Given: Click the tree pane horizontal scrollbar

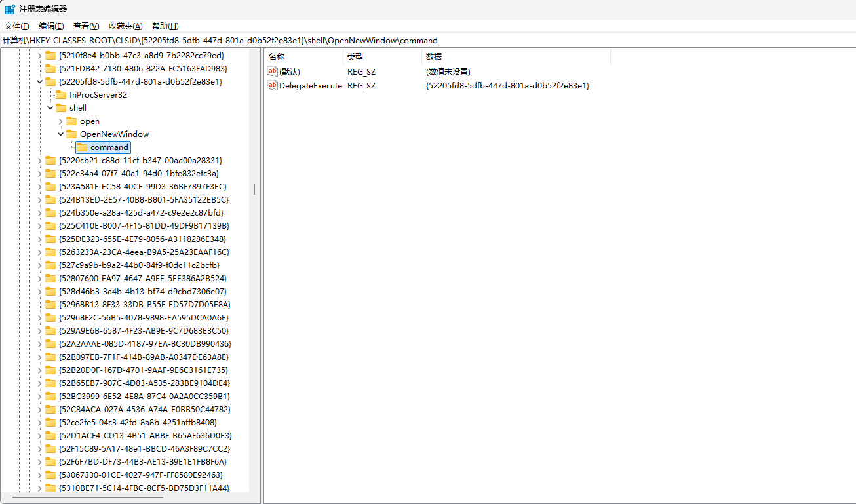Looking at the screenshot, I should click(87, 499).
